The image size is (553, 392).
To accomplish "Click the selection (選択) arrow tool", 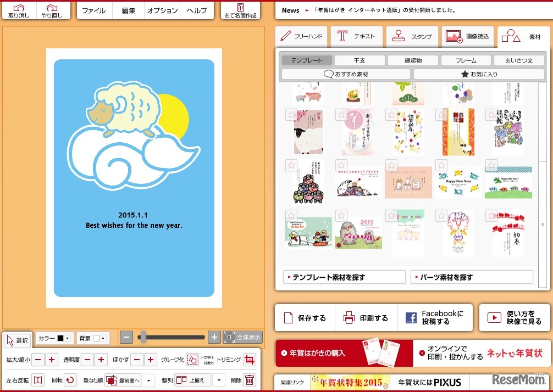I will coord(18,340).
